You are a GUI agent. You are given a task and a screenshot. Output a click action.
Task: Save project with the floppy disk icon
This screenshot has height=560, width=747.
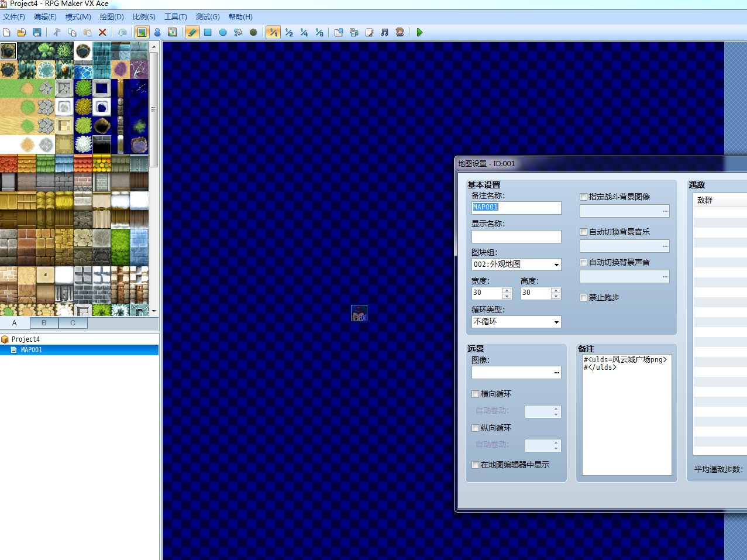(37, 32)
